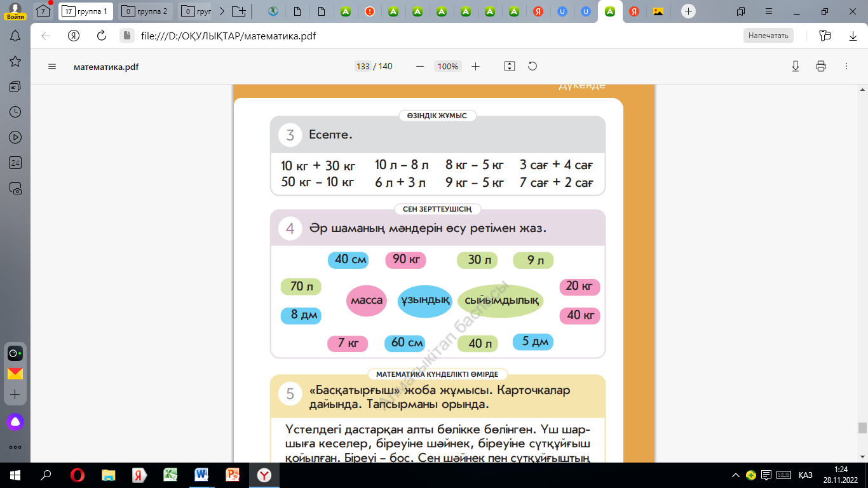This screenshot has width=868, height=488.
Task: Open browsing history clock in the sidebar
Action: pos(15,112)
